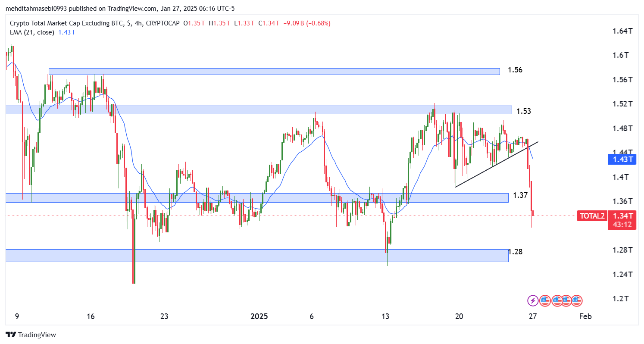Click date label 6 on the time axis

(312, 316)
